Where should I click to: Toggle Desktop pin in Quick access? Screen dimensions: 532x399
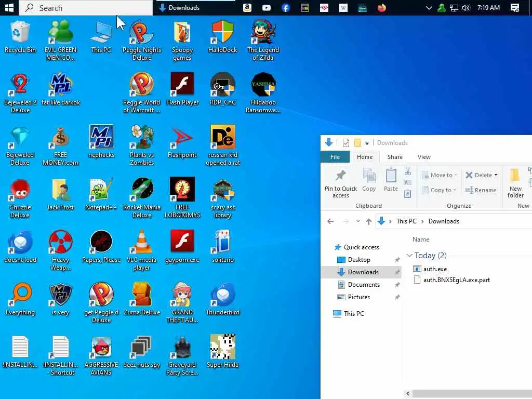[397, 260]
